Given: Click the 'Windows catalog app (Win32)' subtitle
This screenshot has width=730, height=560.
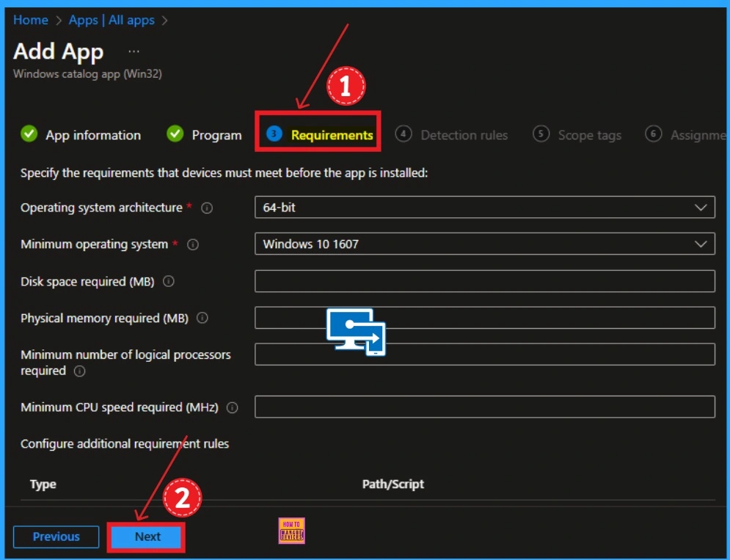Looking at the screenshot, I should 87,74.
